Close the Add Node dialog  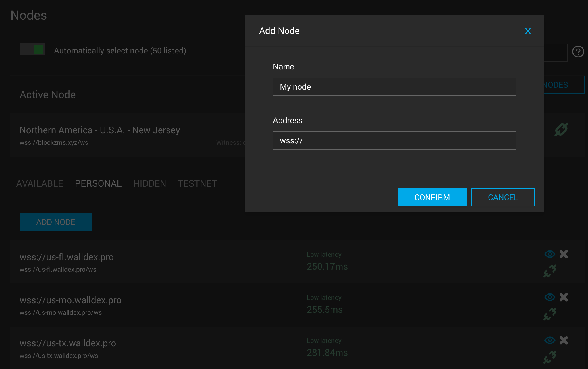528,31
